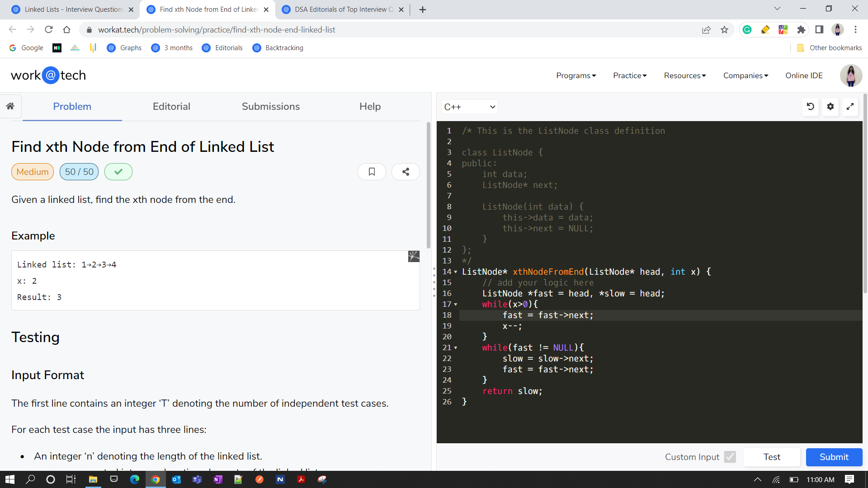Click the reset/undo icon in editor toolbar
Viewport: 868px width, 488px height.
coord(810,107)
